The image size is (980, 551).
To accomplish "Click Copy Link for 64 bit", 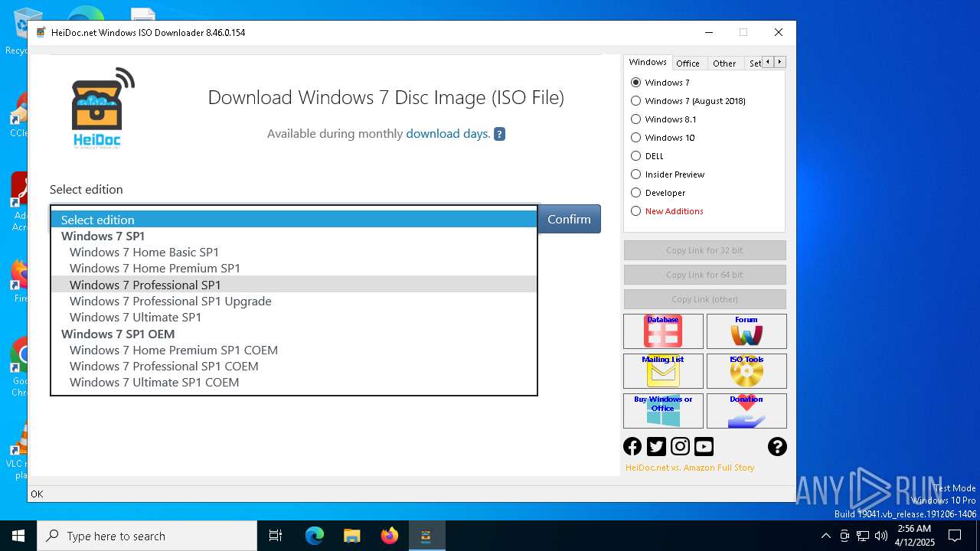I will click(704, 275).
